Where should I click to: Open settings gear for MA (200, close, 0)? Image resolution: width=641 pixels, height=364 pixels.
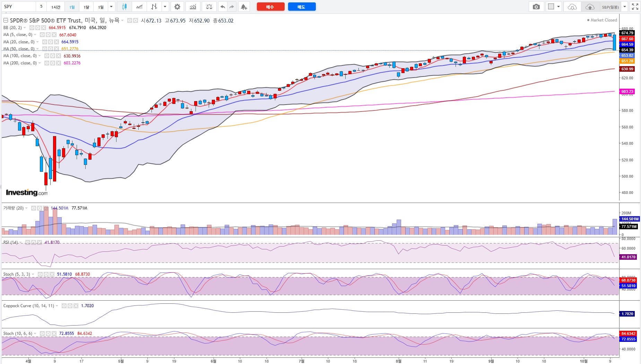53,63
